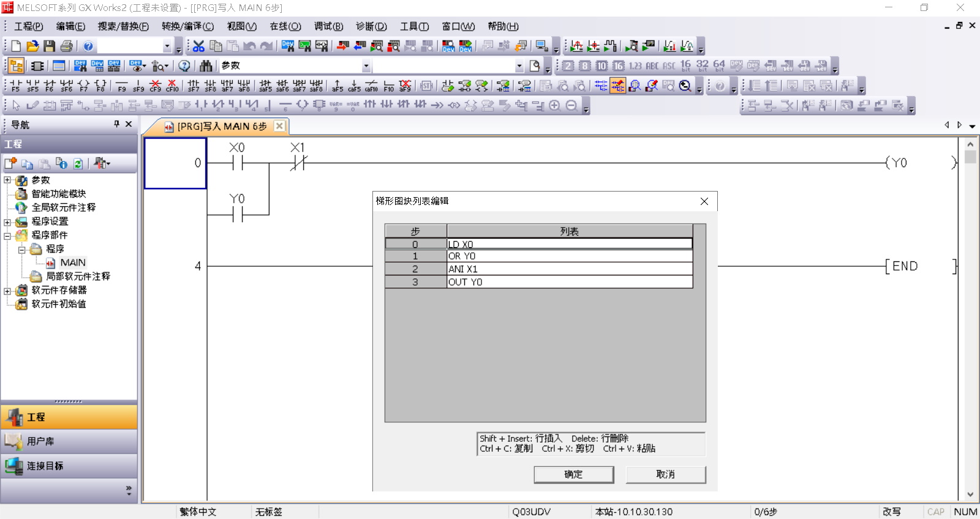Screen dimensions: 980x519
Task: Select the LD X0 row in the list
Action: point(569,244)
